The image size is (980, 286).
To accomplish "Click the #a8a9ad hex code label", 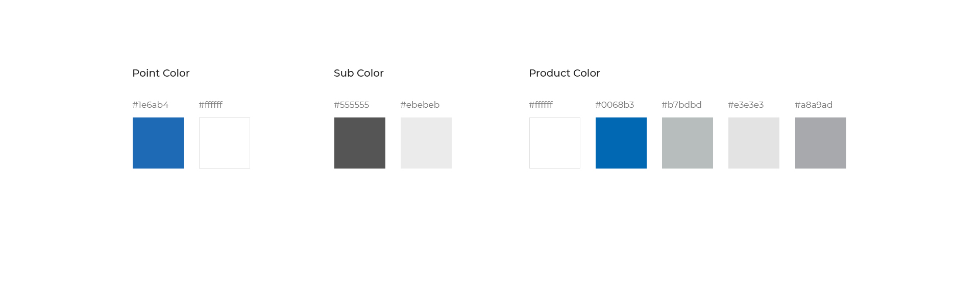I will pyautogui.click(x=814, y=105).
